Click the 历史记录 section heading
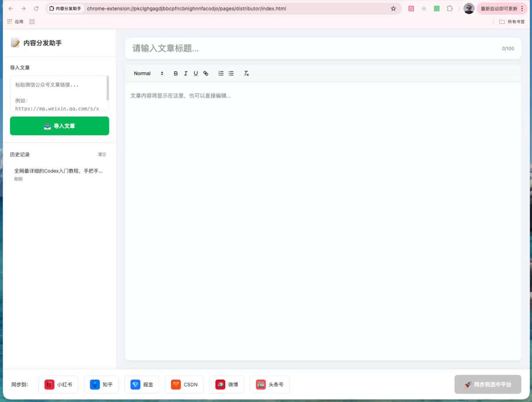 pos(20,154)
